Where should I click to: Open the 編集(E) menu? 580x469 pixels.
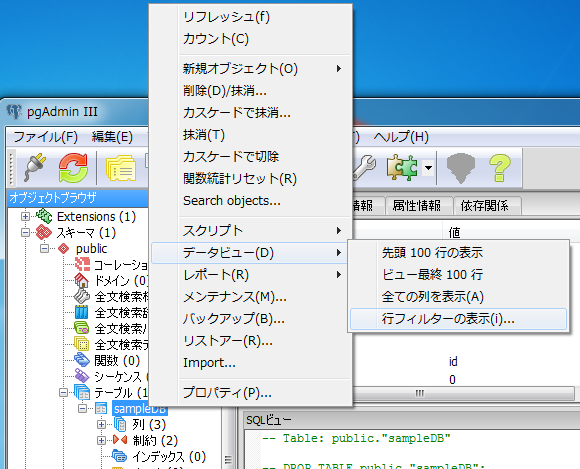[112, 137]
